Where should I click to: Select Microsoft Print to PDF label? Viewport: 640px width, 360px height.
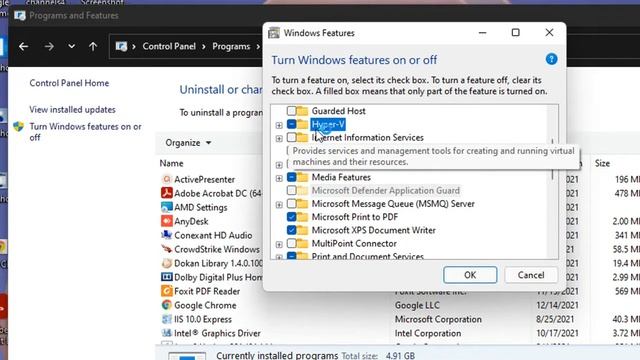[355, 217]
